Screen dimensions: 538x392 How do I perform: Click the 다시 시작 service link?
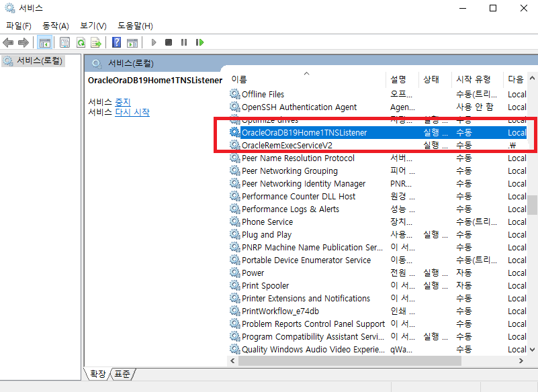pyautogui.click(x=132, y=112)
